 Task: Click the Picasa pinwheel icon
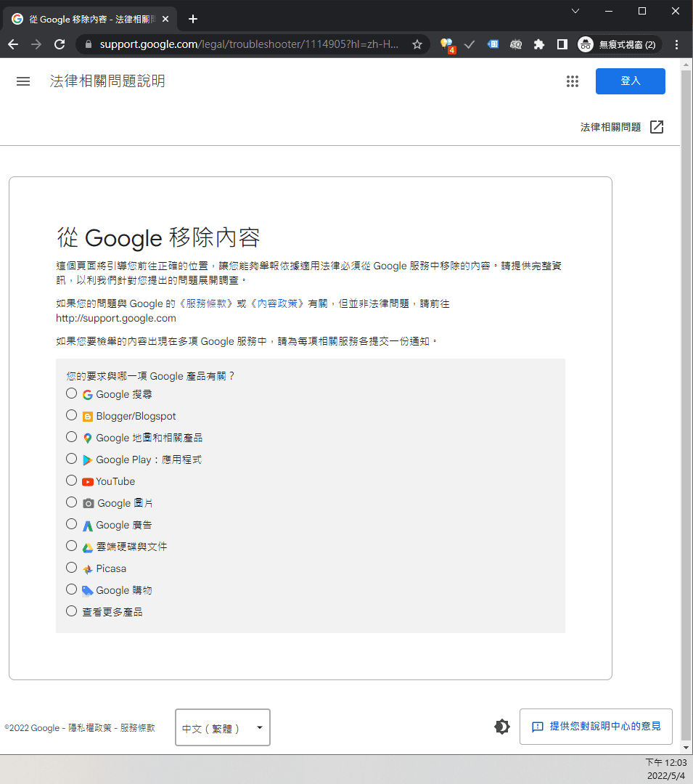[87, 569]
